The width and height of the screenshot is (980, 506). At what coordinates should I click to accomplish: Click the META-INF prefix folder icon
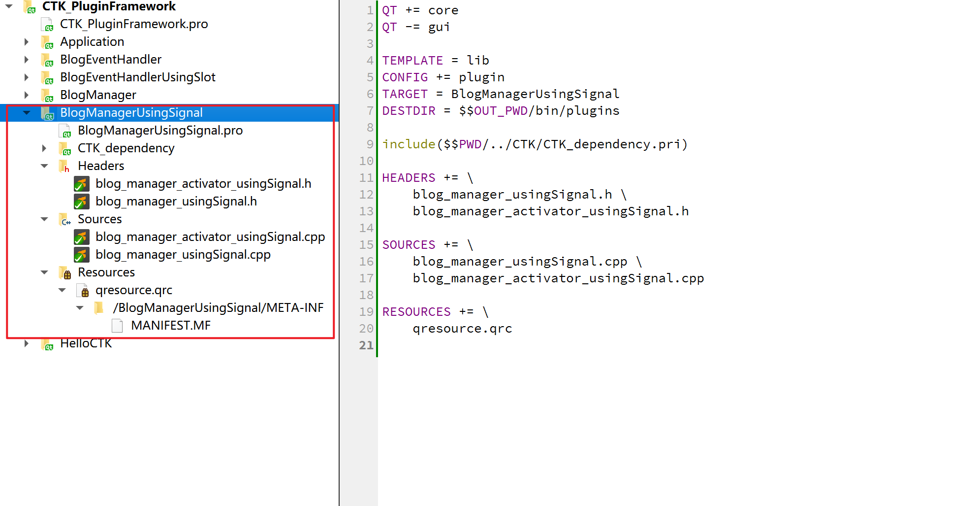99,308
